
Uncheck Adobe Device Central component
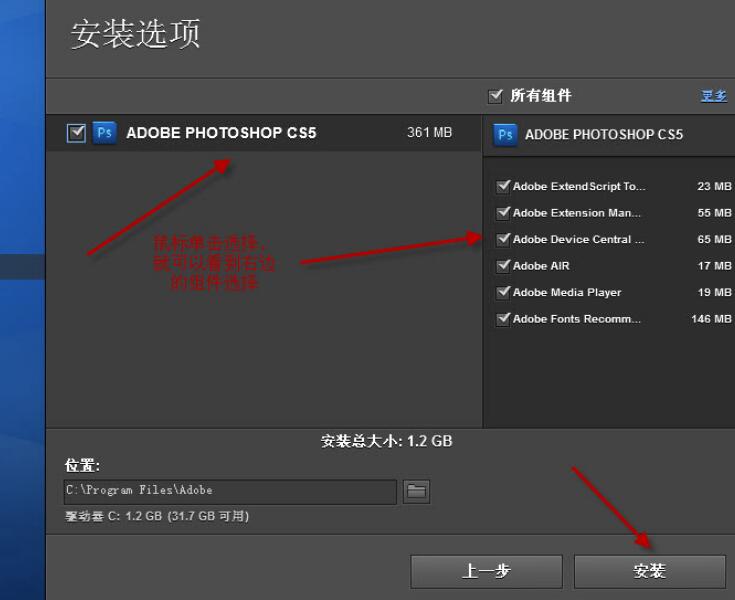[503, 239]
